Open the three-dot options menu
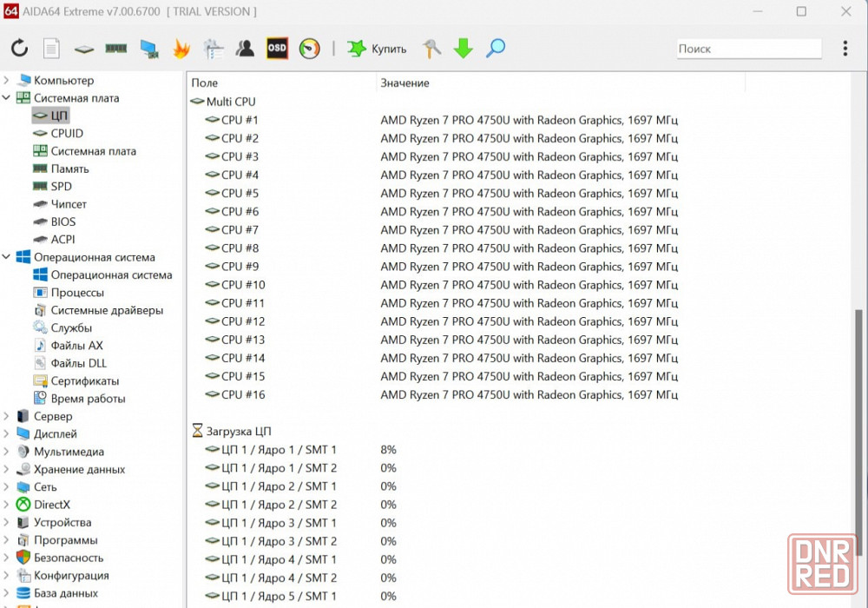The width and height of the screenshot is (868, 608). [x=845, y=49]
